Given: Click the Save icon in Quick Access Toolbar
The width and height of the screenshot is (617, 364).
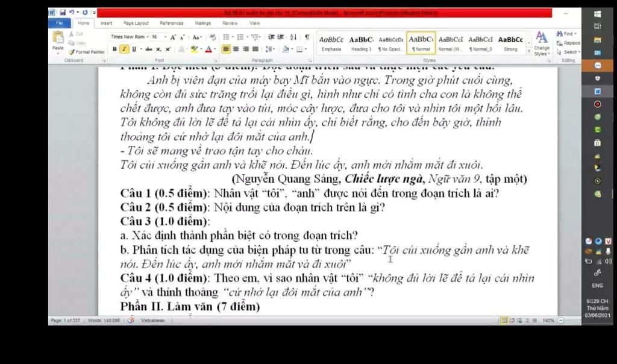Looking at the screenshot, I should 63,13.
